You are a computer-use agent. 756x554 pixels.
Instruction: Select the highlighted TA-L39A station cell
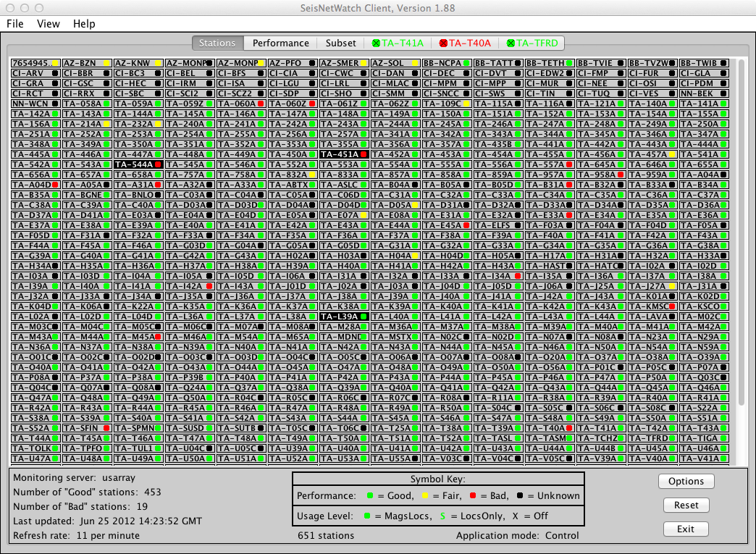point(344,316)
